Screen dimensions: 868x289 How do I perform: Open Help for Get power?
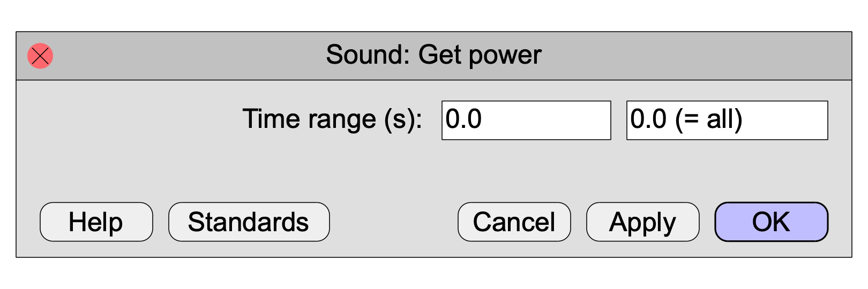(96, 222)
